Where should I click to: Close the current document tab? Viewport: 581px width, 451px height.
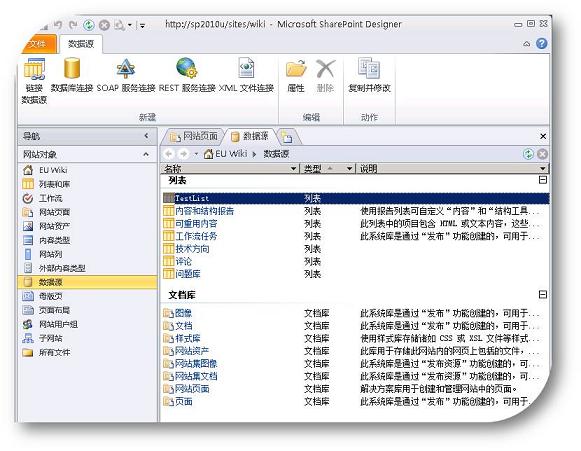[x=543, y=136]
